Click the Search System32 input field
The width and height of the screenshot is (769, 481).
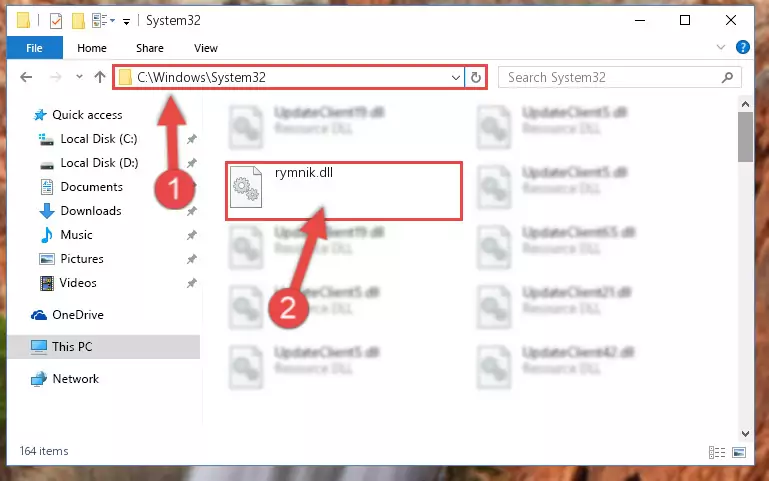click(611, 77)
